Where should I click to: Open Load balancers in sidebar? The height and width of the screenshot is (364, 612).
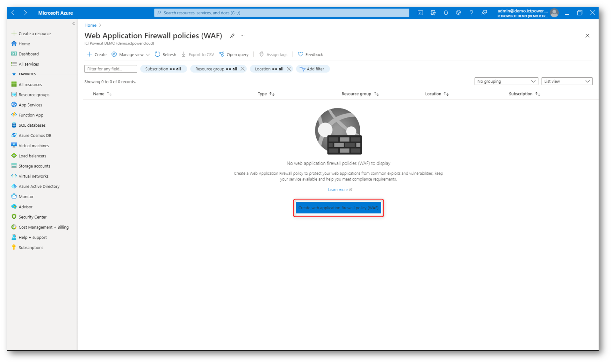[29, 156]
